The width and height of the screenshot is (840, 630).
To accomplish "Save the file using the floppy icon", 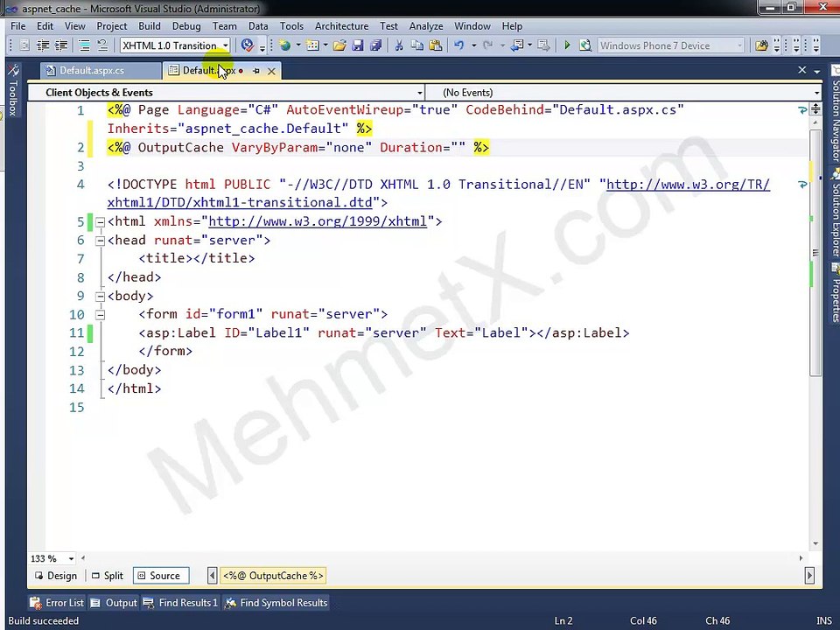I will pyautogui.click(x=358, y=45).
